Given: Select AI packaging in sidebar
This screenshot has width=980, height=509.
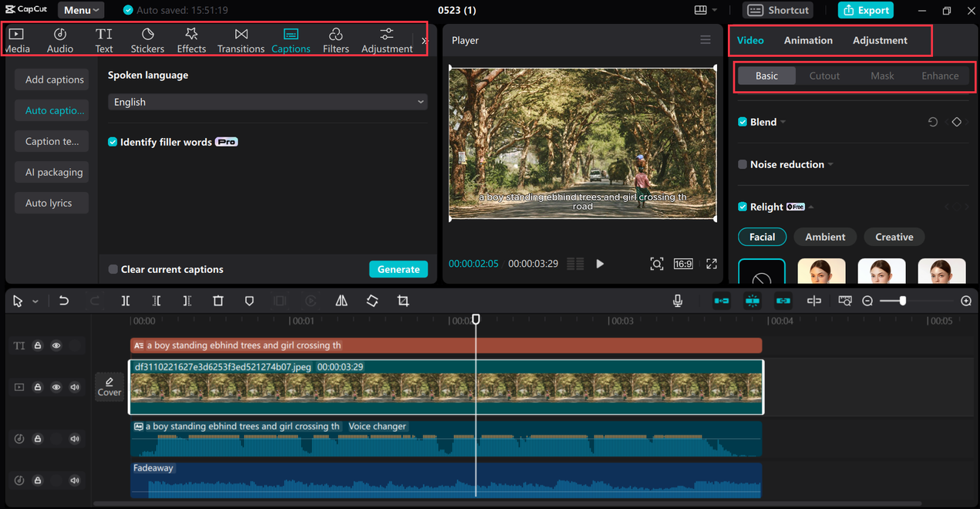Looking at the screenshot, I should [x=53, y=172].
